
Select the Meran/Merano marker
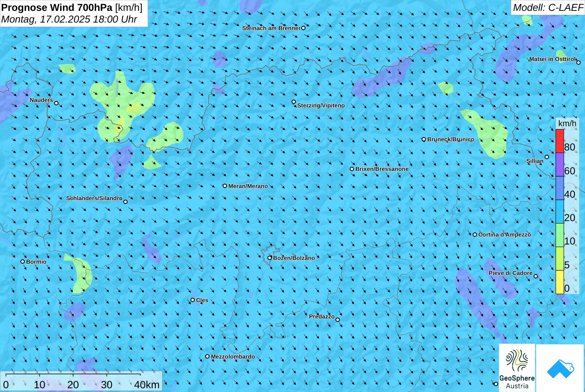[x=225, y=186]
